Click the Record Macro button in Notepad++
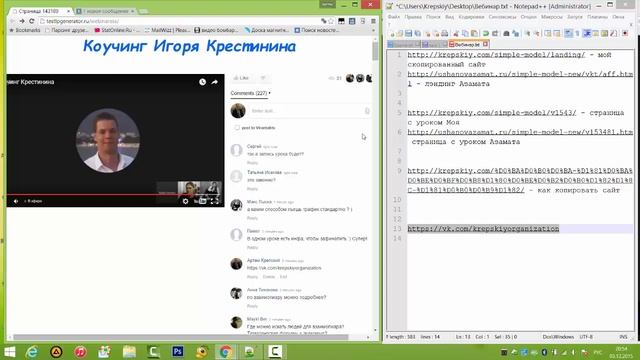 [x=625, y=33]
